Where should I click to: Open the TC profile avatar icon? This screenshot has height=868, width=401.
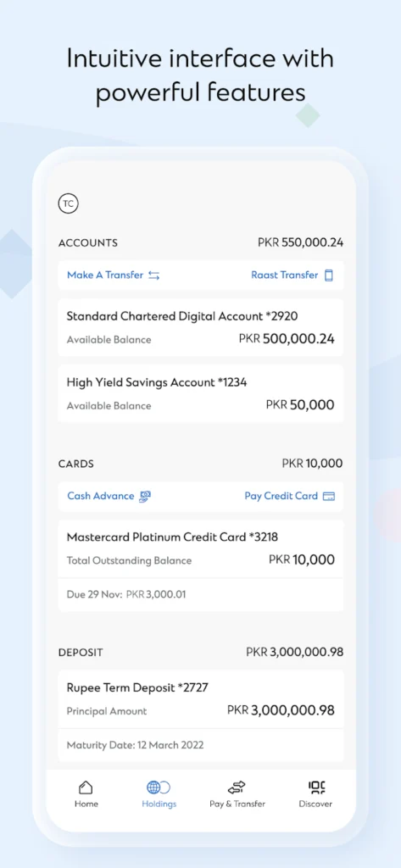click(68, 203)
